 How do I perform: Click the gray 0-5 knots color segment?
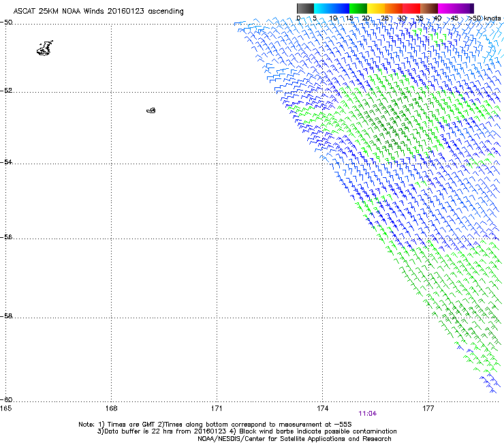click(305, 8)
